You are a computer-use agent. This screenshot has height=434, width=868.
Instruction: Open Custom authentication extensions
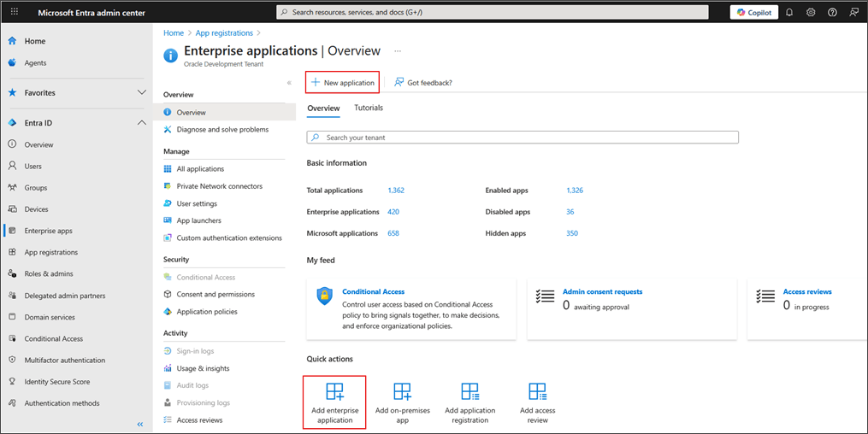(x=229, y=238)
